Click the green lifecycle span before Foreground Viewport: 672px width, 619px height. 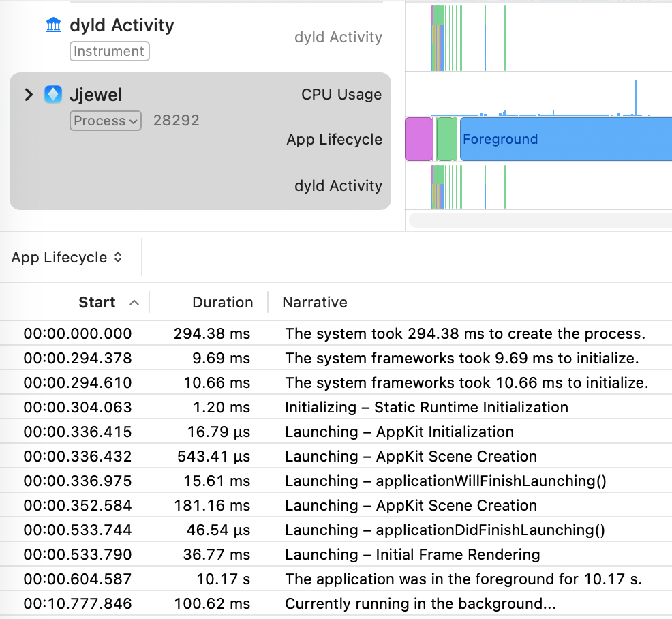pos(446,138)
